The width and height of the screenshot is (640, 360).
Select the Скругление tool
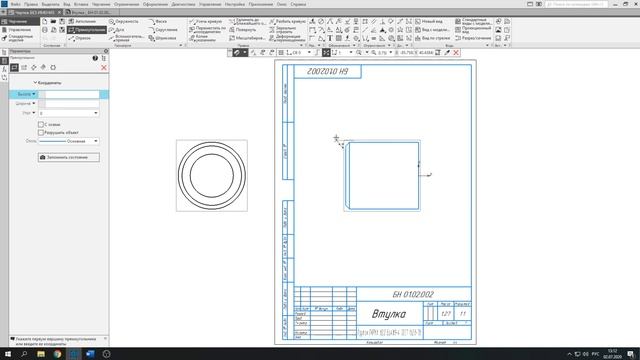click(163, 30)
